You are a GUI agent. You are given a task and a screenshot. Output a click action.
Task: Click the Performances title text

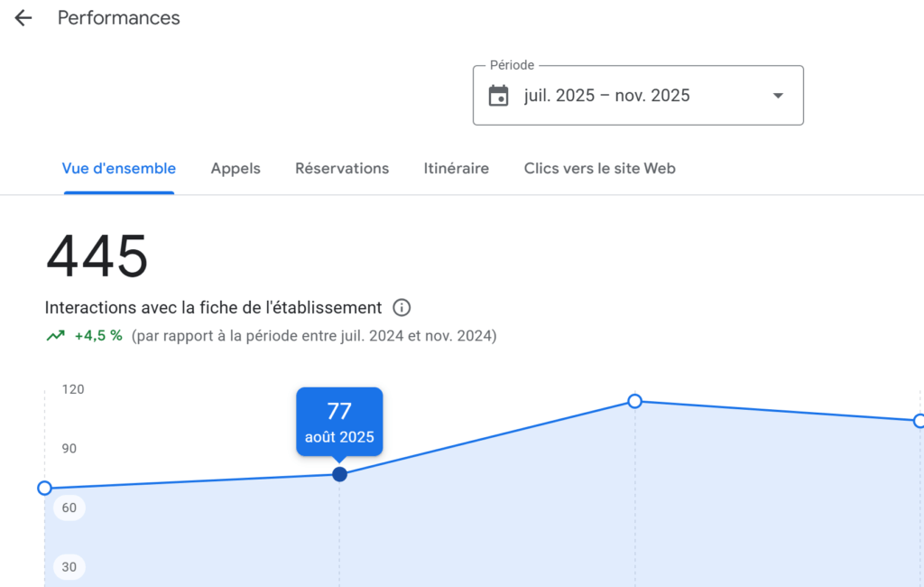pos(118,17)
